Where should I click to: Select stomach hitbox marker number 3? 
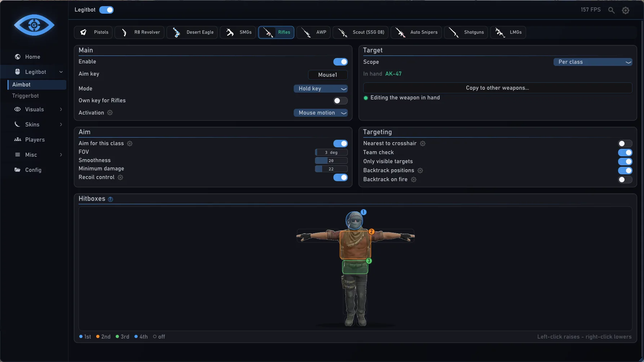click(x=369, y=261)
